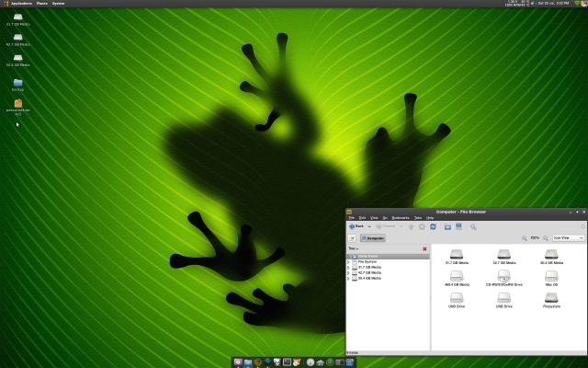
Task: Click the terminal screen dock icon
Action: coord(287,362)
